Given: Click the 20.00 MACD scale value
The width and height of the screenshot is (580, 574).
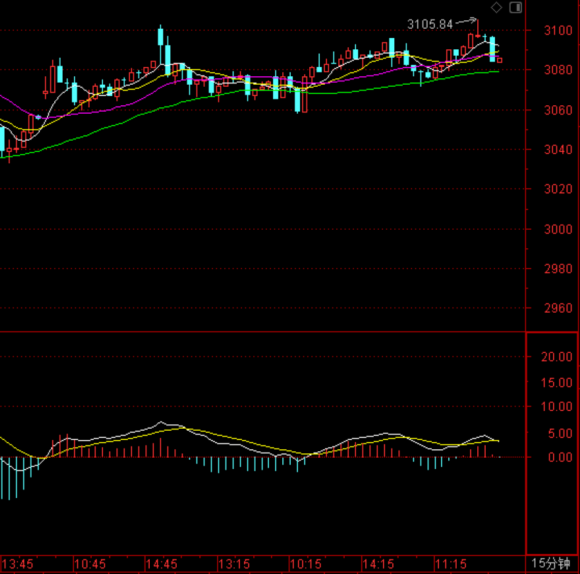Looking at the screenshot, I should [x=557, y=357].
